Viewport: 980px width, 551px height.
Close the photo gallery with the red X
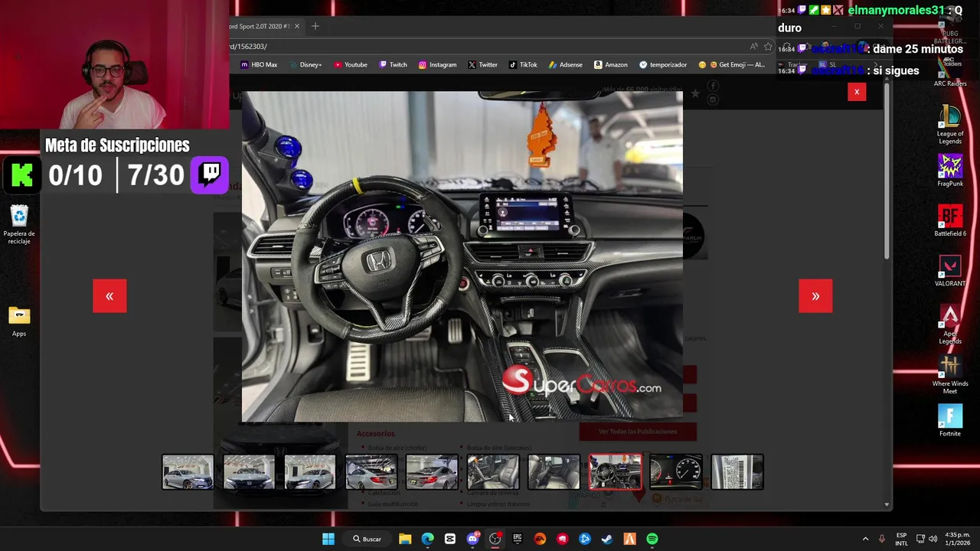857,92
